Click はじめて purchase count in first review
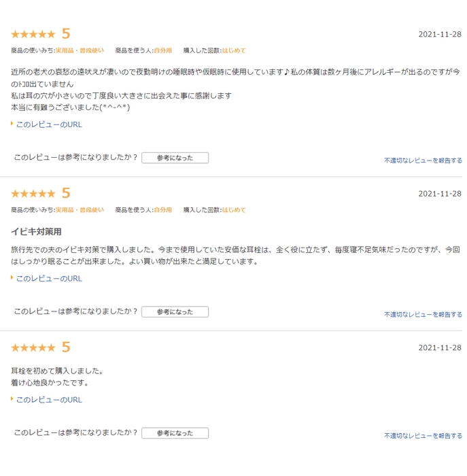This screenshot has height=476, width=467. point(234,50)
